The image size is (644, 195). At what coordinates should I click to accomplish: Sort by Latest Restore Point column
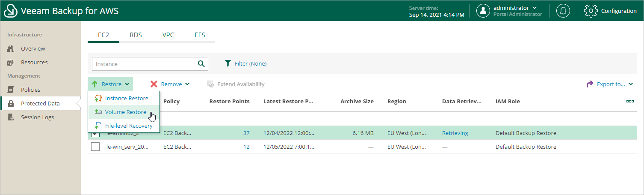coord(289,101)
